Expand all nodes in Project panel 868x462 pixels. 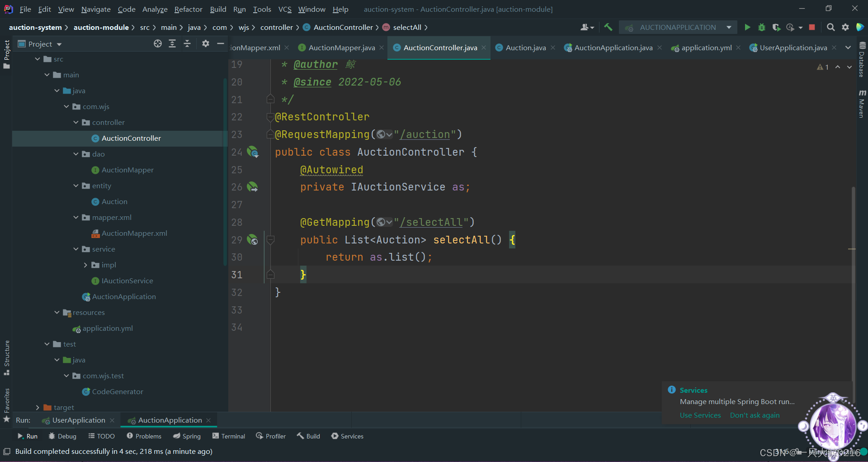pyautogui.click(x=172, y=44)
